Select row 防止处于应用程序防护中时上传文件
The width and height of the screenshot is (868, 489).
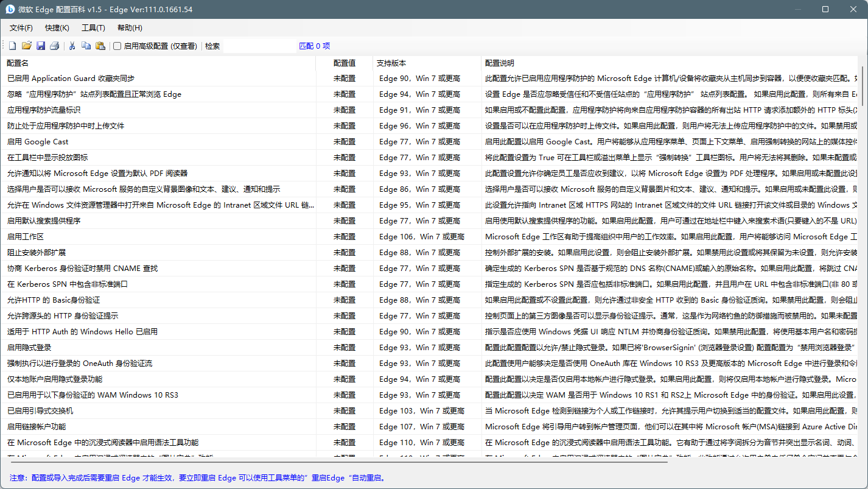point(430,125)
